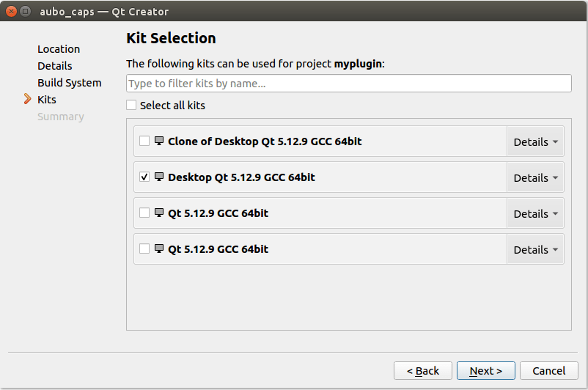Viewport: 588px width, 390px height.
Task: Click the orange window close icon
Action: [x=11, y=11]
